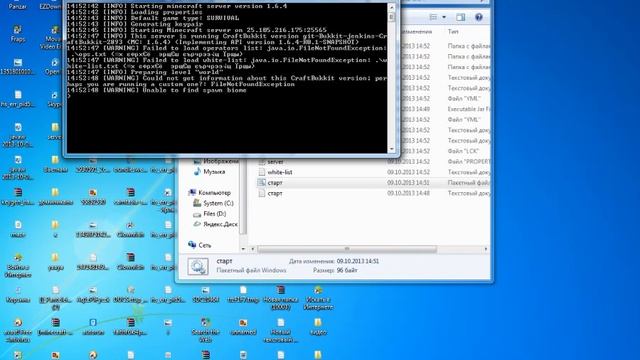Open Explorer help question mark icon
The width and height of the screenshot is (640, 360).
pos(479,17)
